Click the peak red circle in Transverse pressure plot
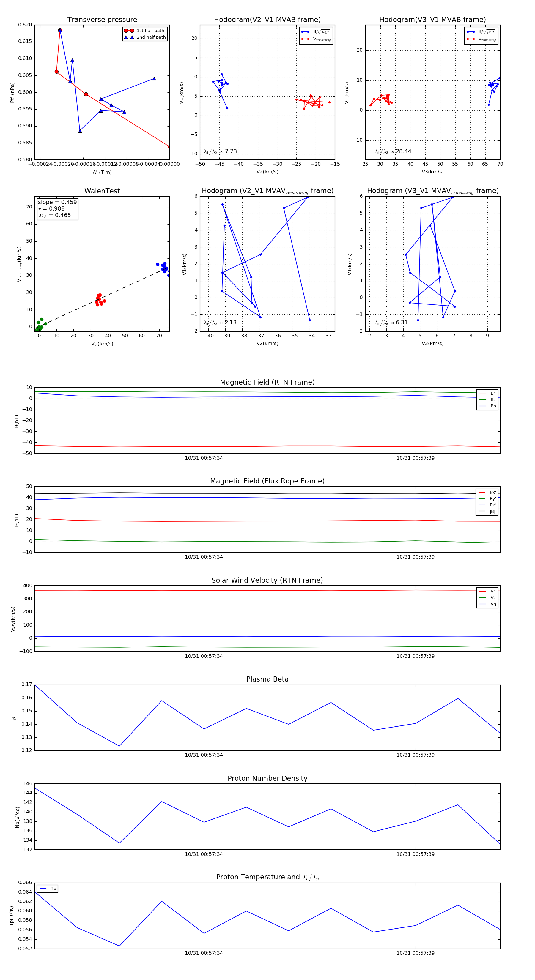This screenshot has width=535, height=980. (60, 30)
